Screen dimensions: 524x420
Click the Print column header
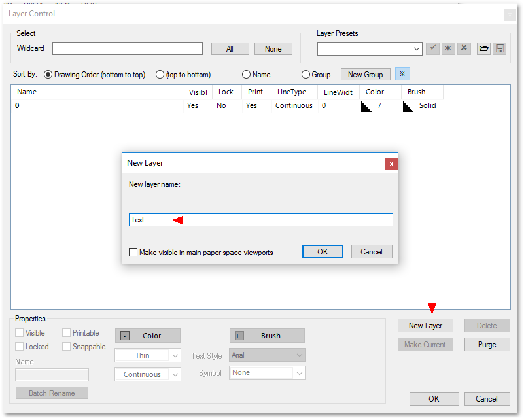[256, 92]
